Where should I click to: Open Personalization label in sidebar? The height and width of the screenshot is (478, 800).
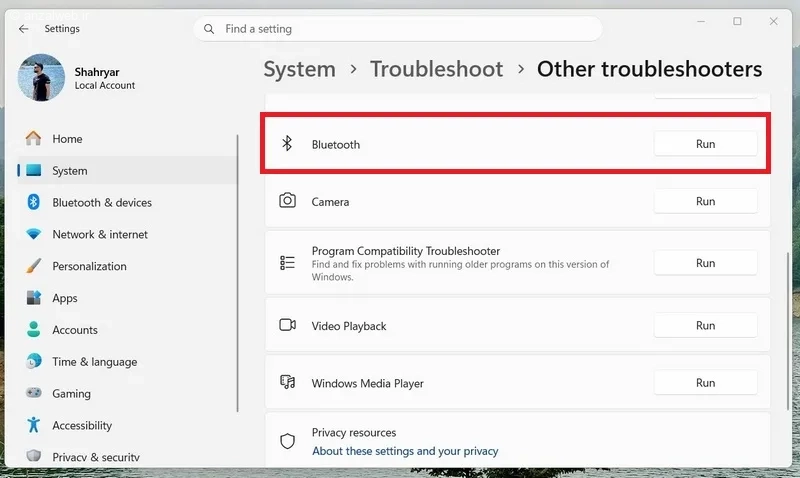click(89, 266)
